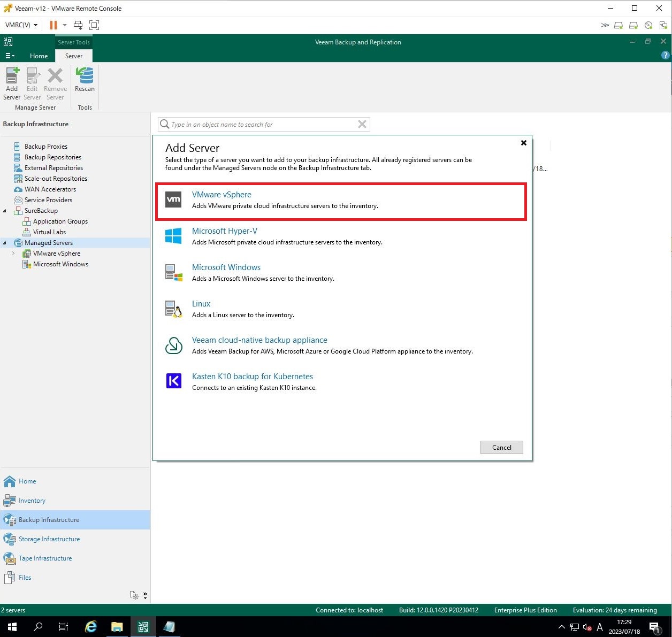Select Backup Repositories tree item
Image resolution: width=672 pixels, height=637 pixels.
[x=53, y=157]
